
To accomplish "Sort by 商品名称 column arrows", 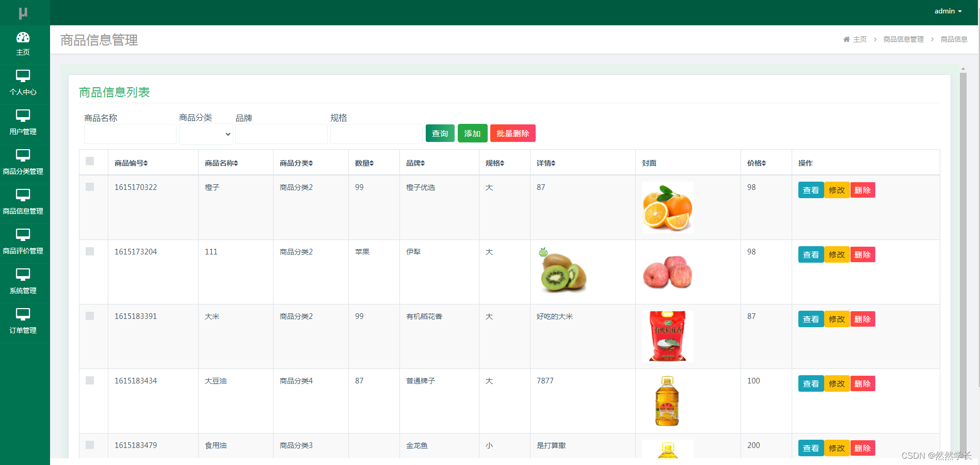I will coord(236,163).
